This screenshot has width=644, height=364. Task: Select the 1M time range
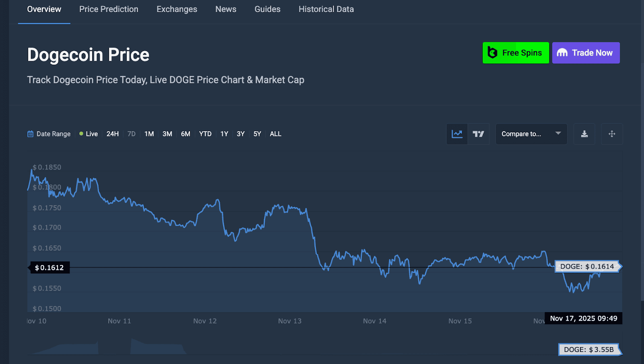point(149,134)
